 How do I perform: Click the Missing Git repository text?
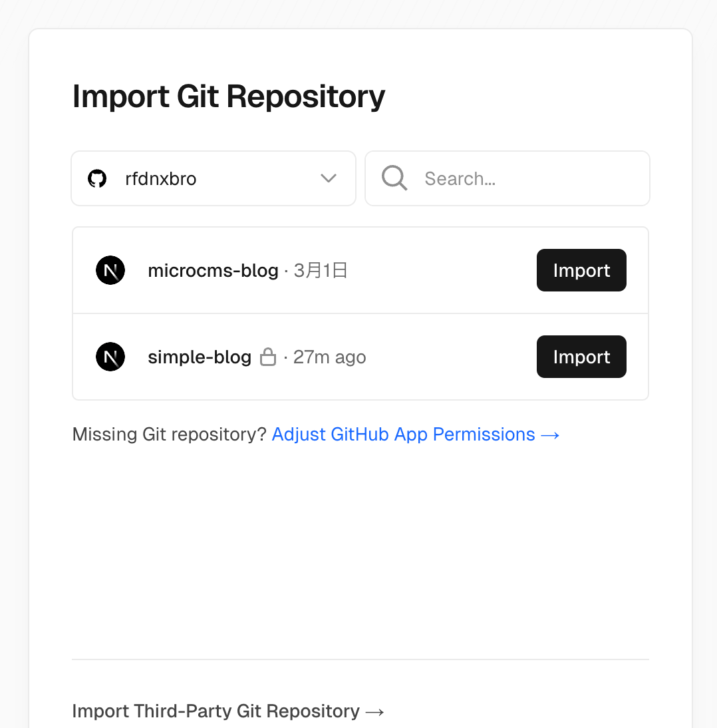click(x=170, y=435)
